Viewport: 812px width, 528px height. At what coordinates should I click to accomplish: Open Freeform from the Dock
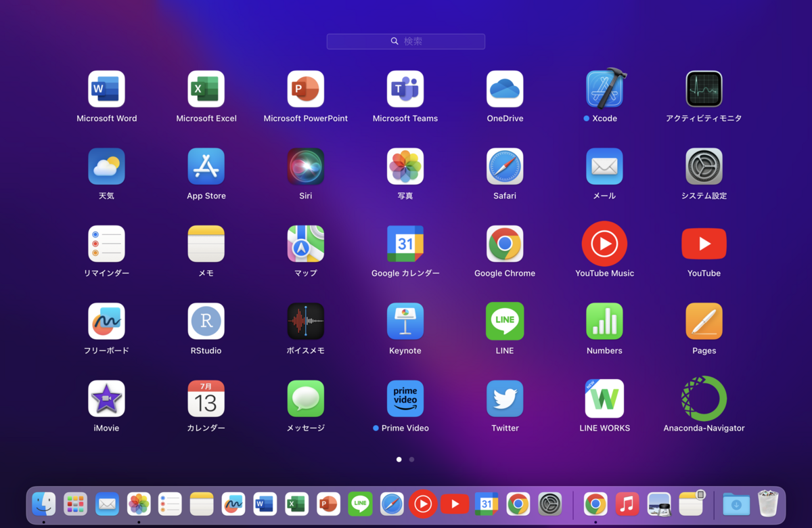point(233,504)
